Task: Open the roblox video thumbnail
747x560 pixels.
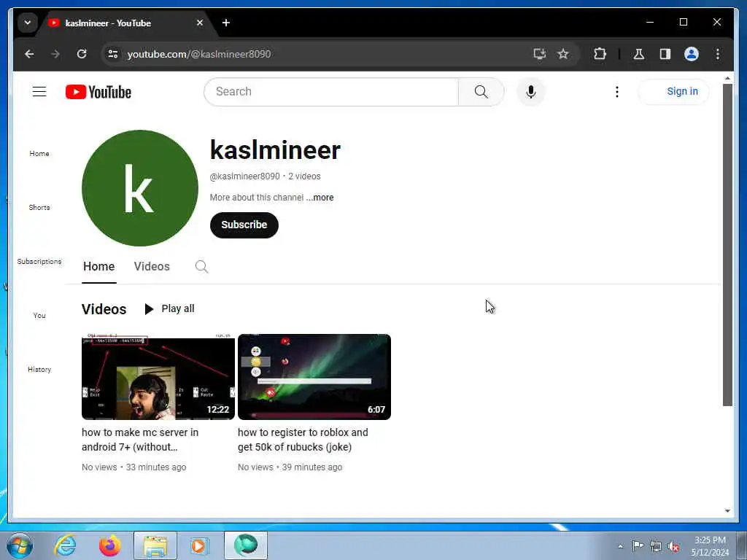Action: point(314,377)
